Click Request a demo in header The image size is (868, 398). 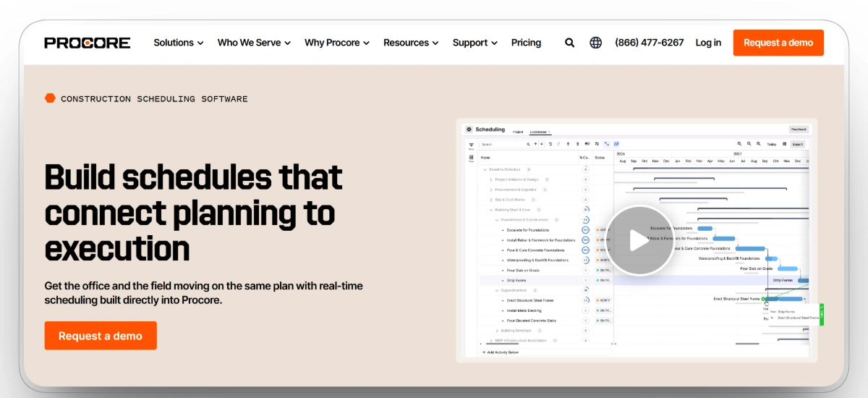click(778, 43)
